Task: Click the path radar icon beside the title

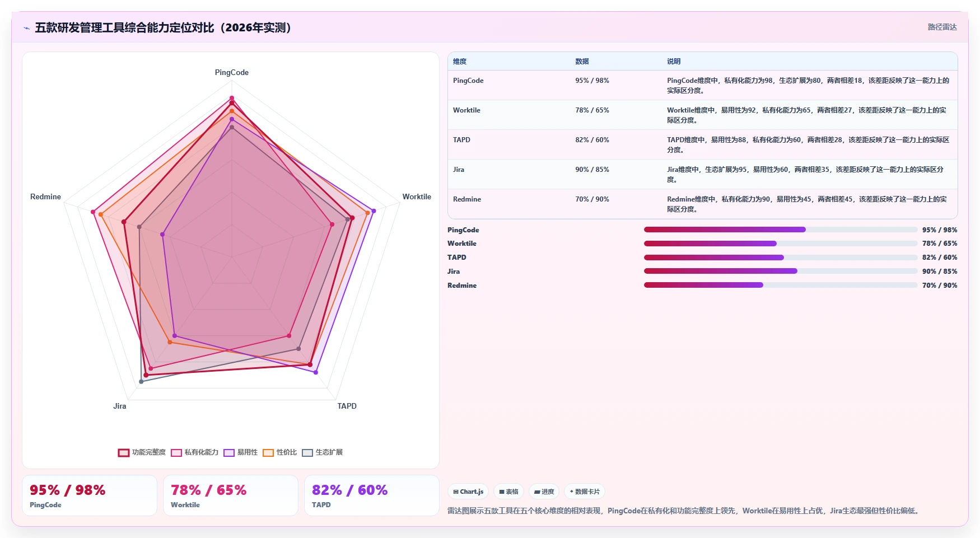Action: pos(26,28)
